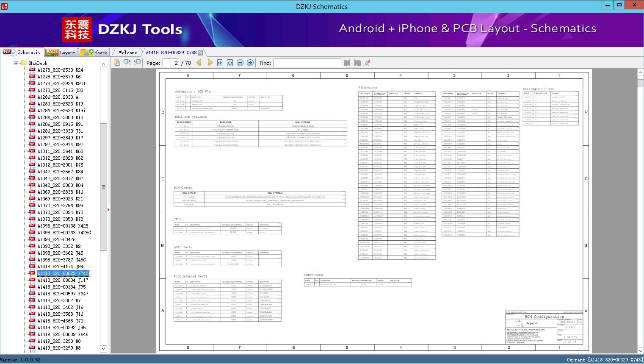Image resolution: width=644 pixels, height=364 pixels.
Task: Open A1312_820-2901 K75 schematic
Action: (60, 165)
